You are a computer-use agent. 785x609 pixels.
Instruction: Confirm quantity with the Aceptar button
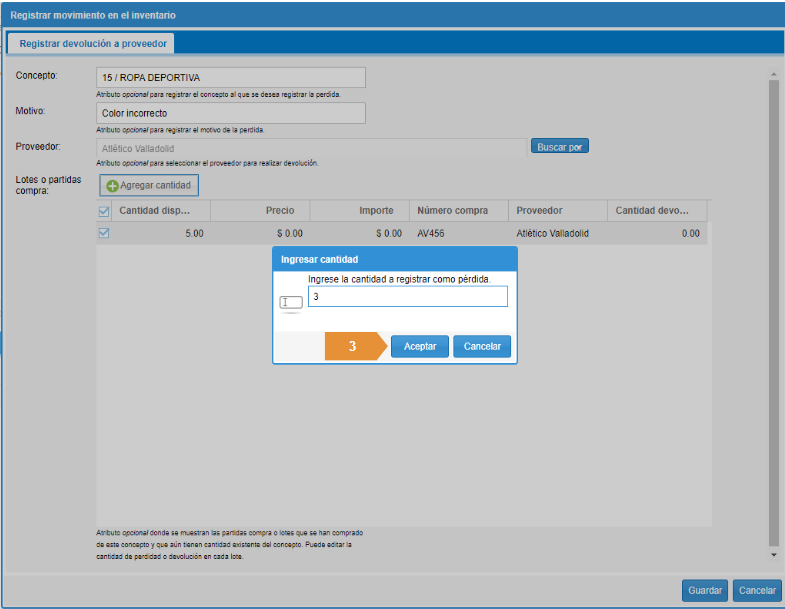coord(419,346)
